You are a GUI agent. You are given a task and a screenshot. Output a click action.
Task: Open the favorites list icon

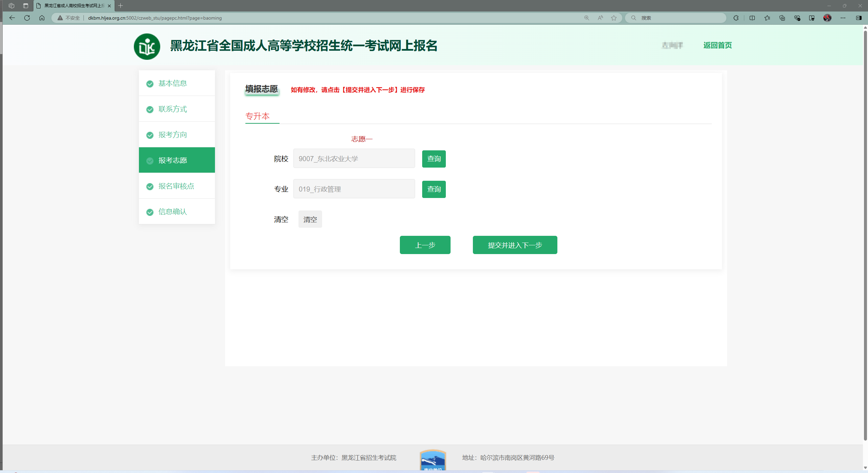point(767,18)
